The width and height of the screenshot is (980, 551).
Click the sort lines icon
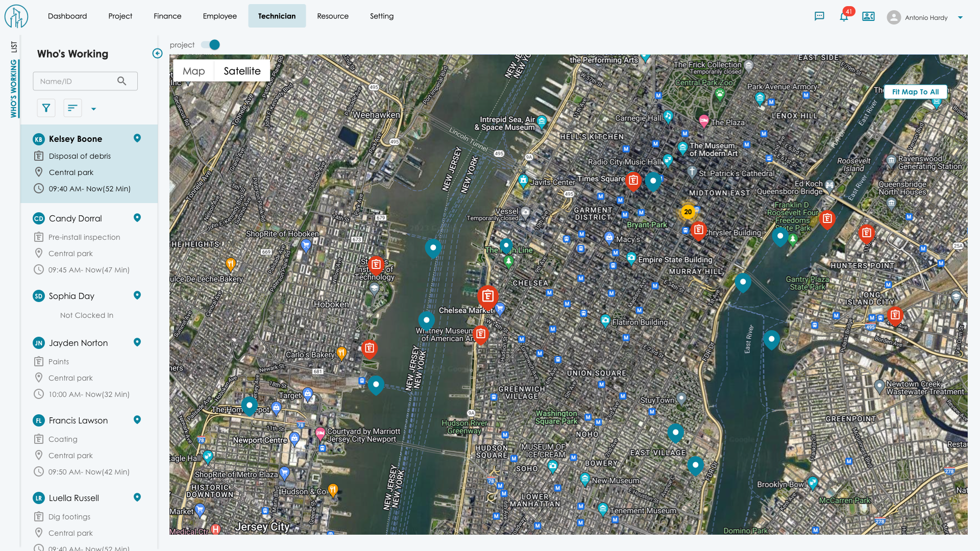[x=72, y=108]
